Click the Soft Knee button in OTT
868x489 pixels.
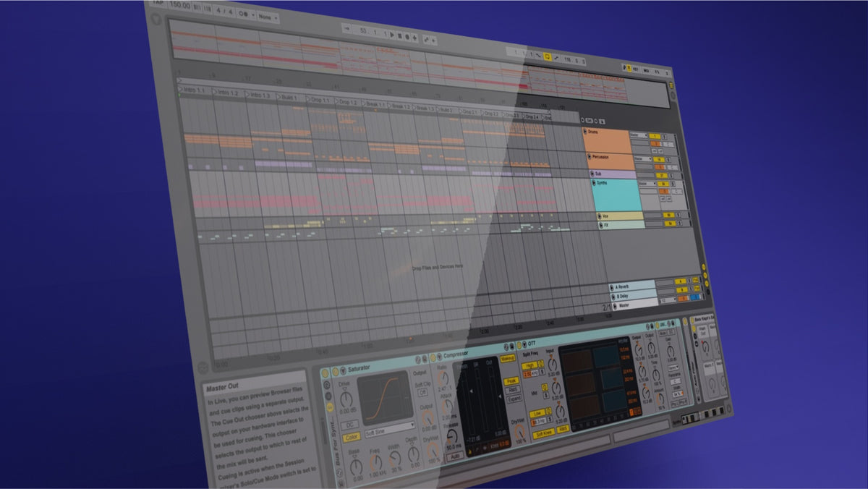[543, 433]
